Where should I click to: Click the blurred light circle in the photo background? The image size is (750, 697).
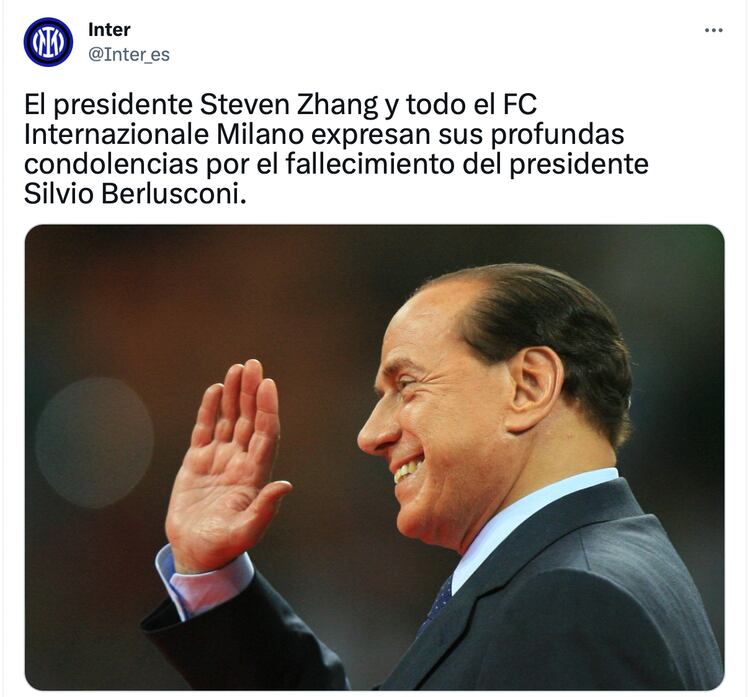(x=94, y=443)
